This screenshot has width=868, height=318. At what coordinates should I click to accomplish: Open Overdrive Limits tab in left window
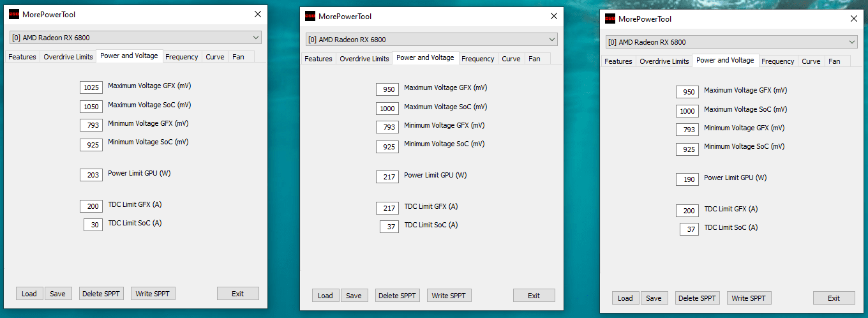click(68, 57)
